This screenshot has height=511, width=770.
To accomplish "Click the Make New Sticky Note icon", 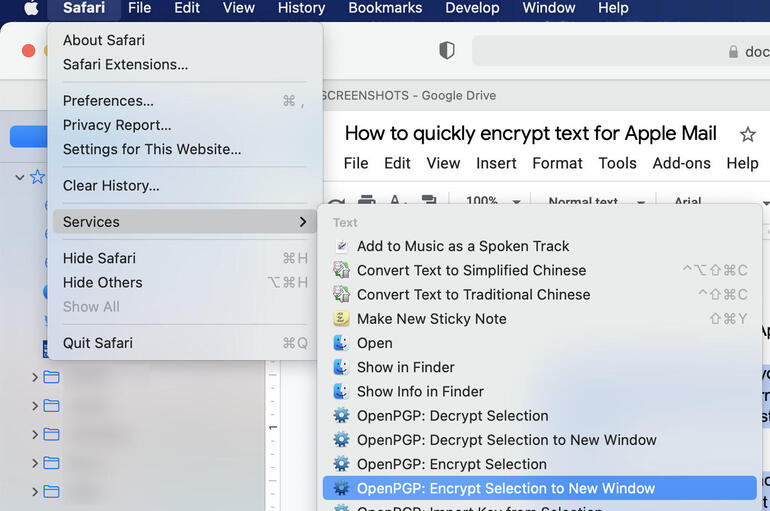I will 341,319.
